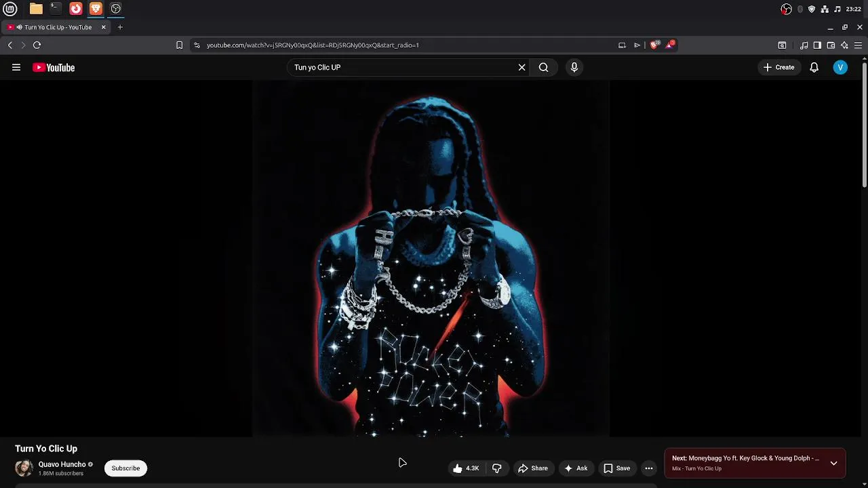Screen dimensions: 868x488
Task: Click the 1.86M subscribers text
Action: click(61, 474)
